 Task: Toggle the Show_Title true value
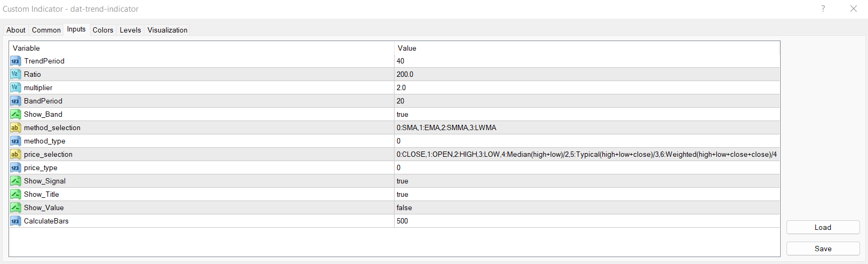click(x=403, y=195)
